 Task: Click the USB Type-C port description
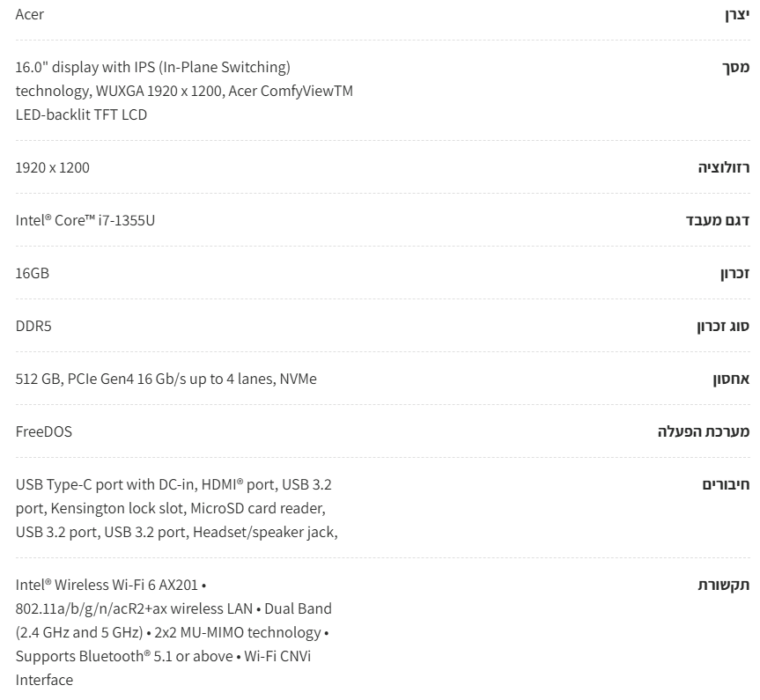(176, 509)
